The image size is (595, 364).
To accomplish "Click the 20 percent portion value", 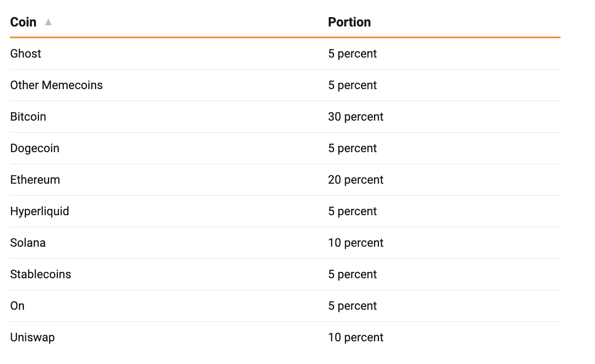I will point(355,180).
